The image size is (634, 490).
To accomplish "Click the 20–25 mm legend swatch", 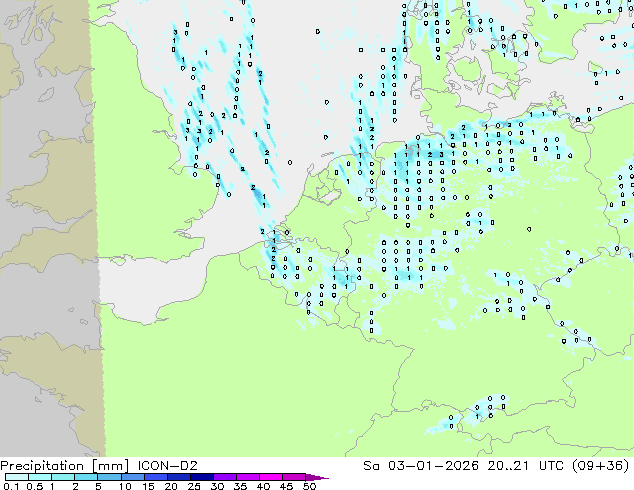I will point(178,477).
